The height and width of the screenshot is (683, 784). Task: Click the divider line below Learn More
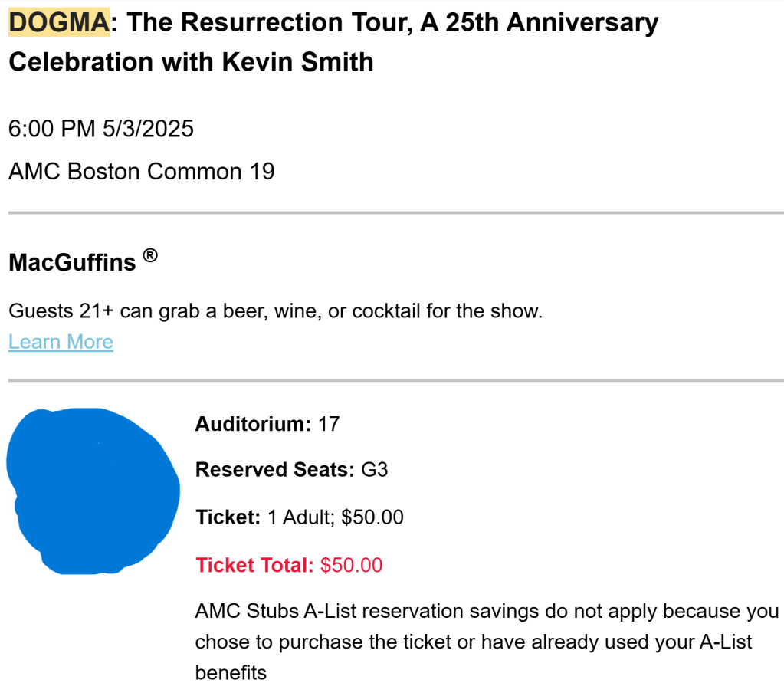click(x=395, y=380)
